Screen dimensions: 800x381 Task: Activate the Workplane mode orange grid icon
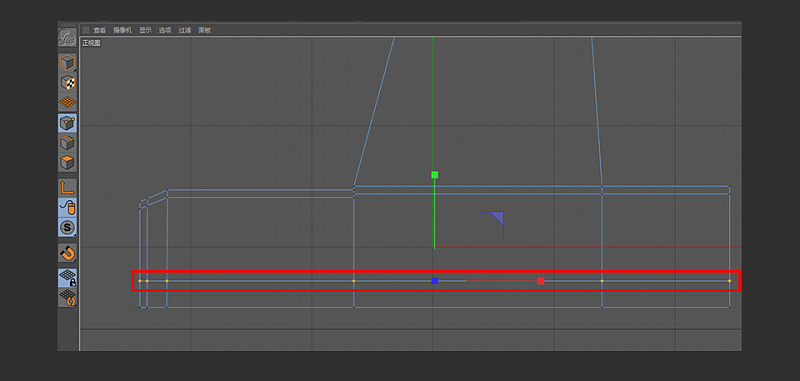[67, 102]
